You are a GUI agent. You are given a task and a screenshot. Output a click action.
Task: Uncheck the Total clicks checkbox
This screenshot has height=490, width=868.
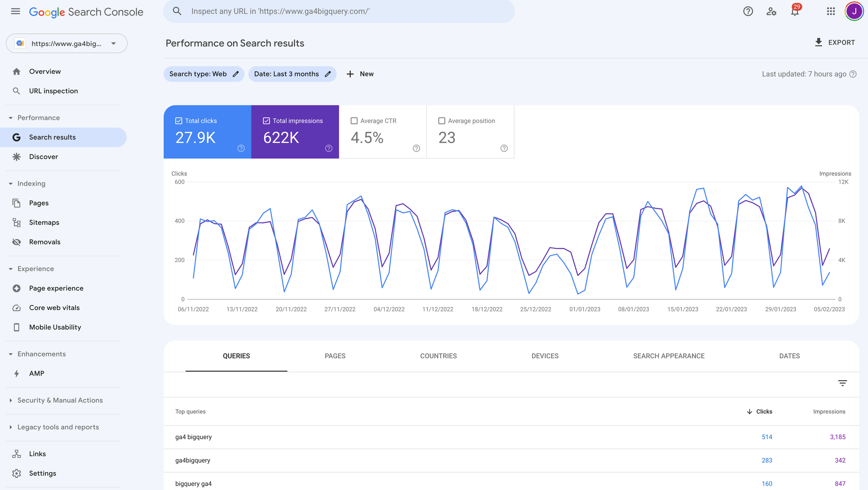(x=179, y=121)
